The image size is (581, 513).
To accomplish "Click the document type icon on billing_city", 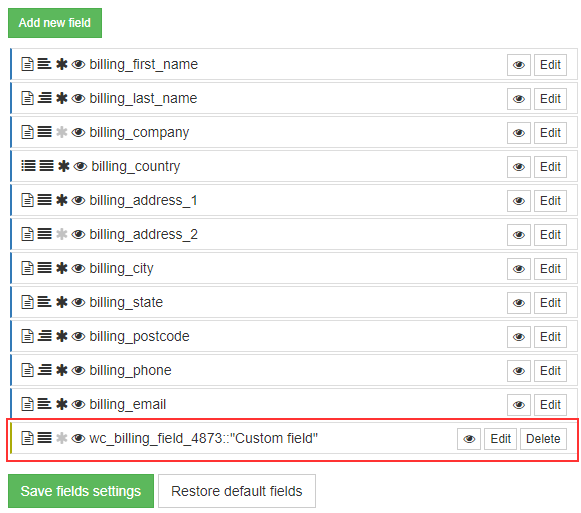I will point(27,268).
